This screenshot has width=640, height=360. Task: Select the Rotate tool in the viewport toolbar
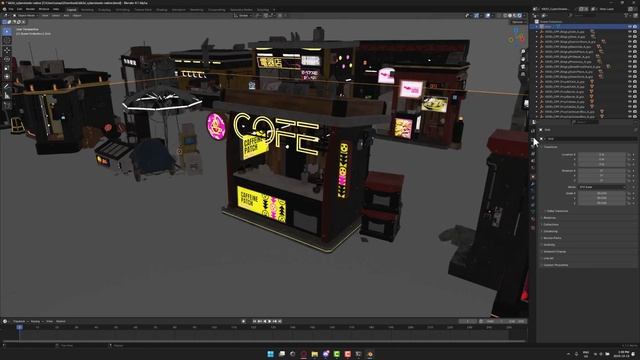(7, 59)
